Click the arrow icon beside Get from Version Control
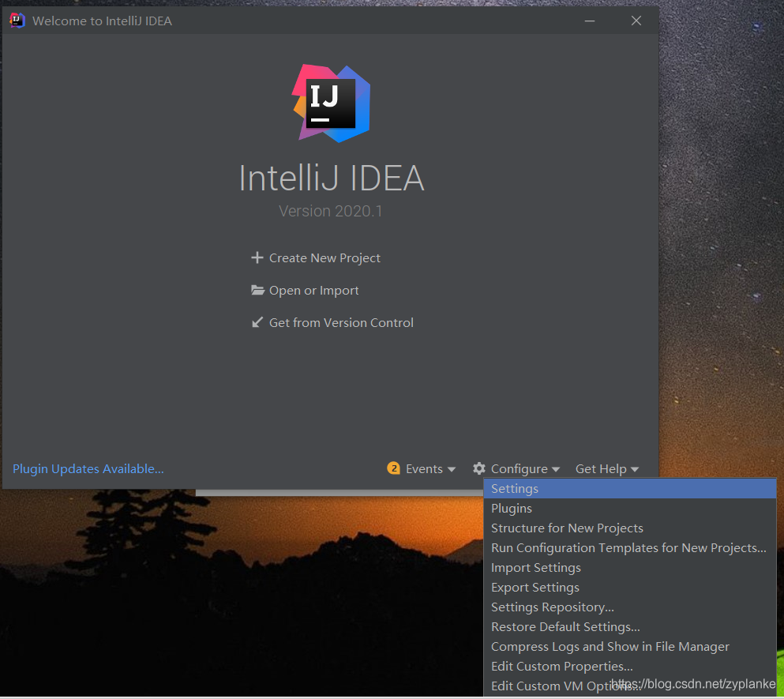Screen dimensions: 784x699 click(257, 321)
